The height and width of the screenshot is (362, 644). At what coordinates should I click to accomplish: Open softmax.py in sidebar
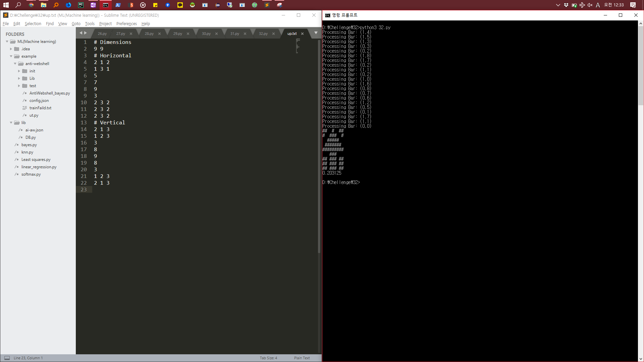(31, 174)
